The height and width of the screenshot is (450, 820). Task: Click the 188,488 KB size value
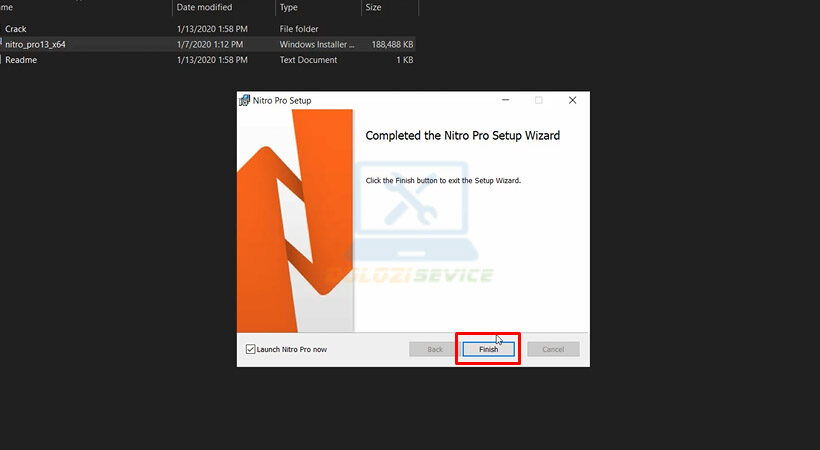point(392,44)
